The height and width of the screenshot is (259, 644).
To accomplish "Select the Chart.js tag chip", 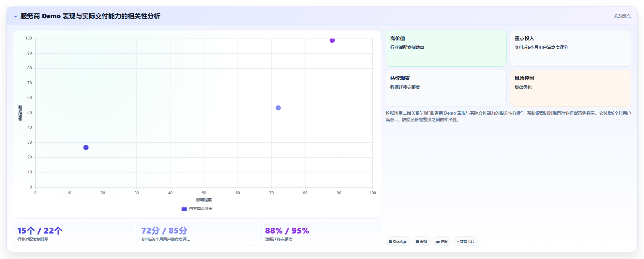I will pyautogui.click(x=398, y=241).
